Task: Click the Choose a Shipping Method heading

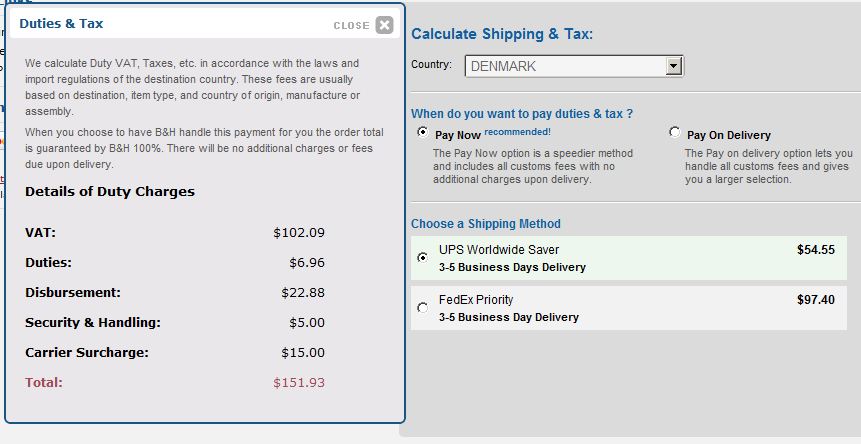Action: click(x=486, y=224)
